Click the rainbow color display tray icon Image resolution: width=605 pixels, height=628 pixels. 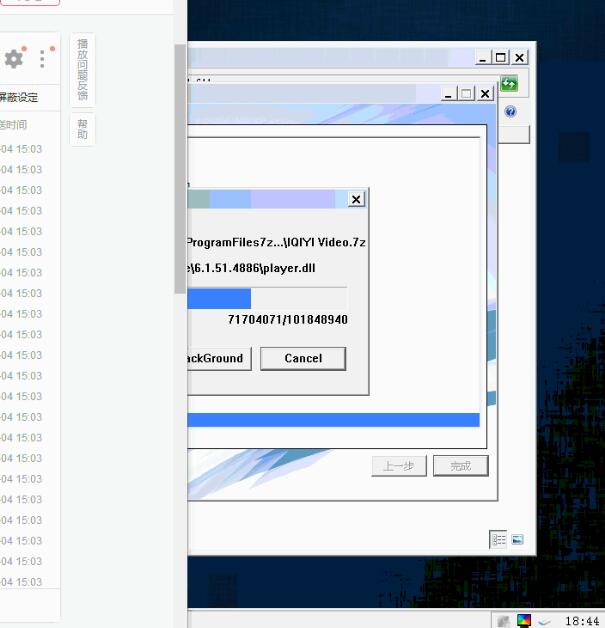coord(524,620)
